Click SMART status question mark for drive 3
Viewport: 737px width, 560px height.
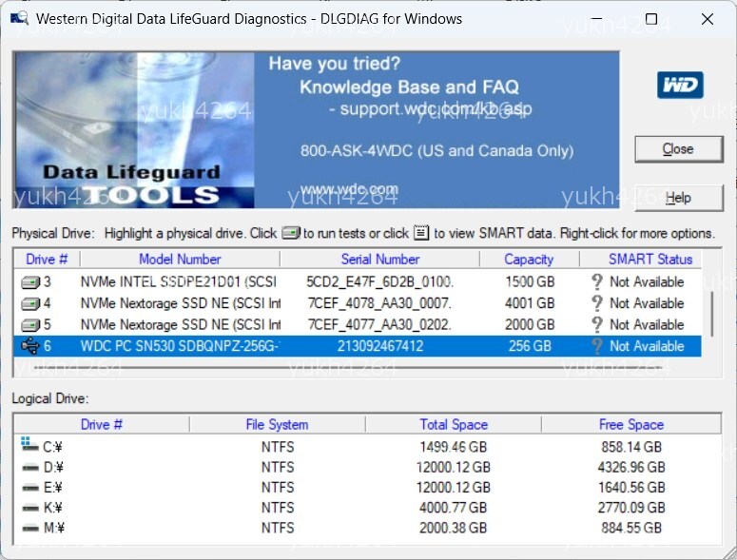tap(597, 282)
